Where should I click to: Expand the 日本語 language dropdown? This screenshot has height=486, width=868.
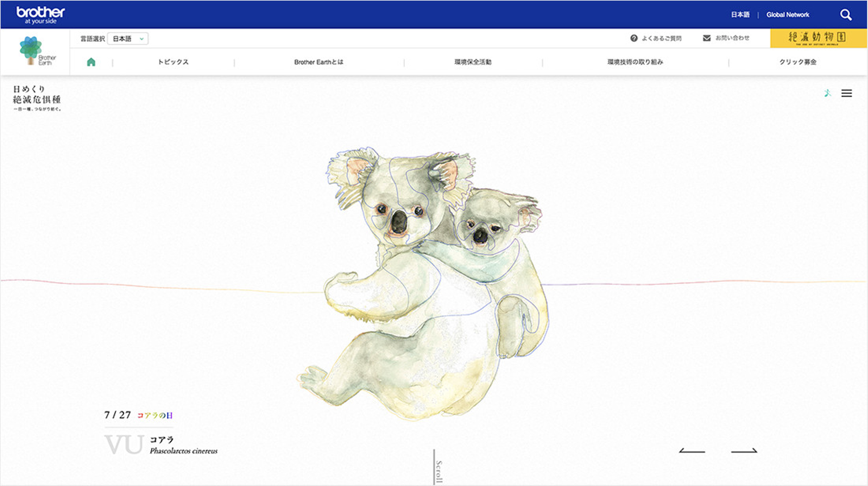click(x=128, y=38)
